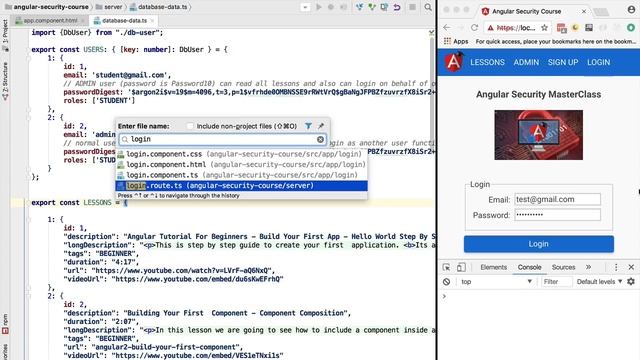
Task: Toggle Include non-project files checkbox
Action: pos(190,126)
